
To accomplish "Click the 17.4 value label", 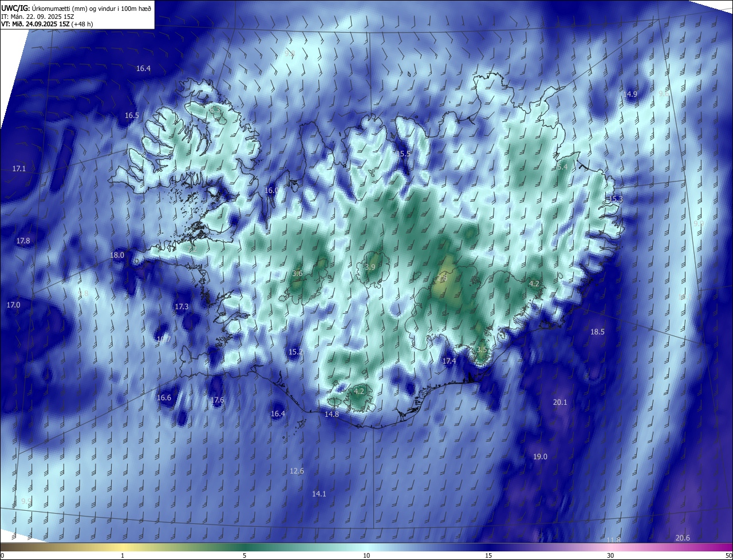I will click(449, 361).
